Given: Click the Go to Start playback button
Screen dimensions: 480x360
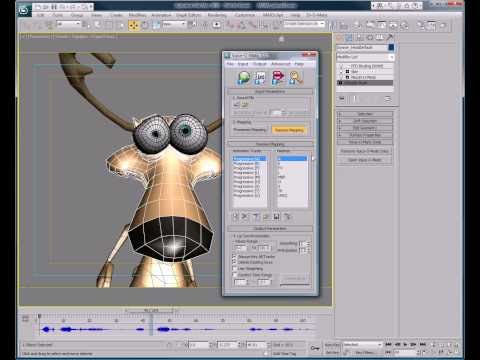Looking at the screenshot, I should point(388,344).
